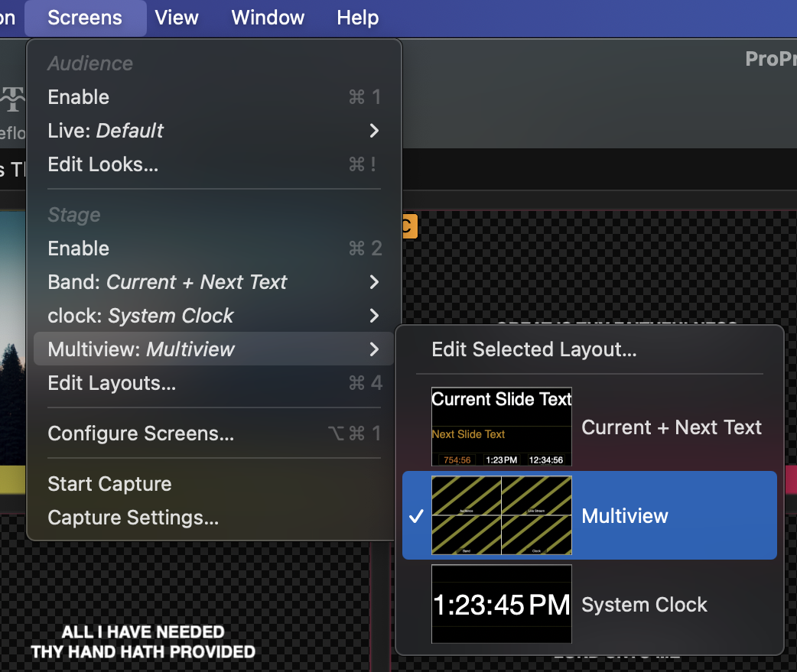Open Capture Settings
The image size is (797, 672).
(x=133, y=518)
